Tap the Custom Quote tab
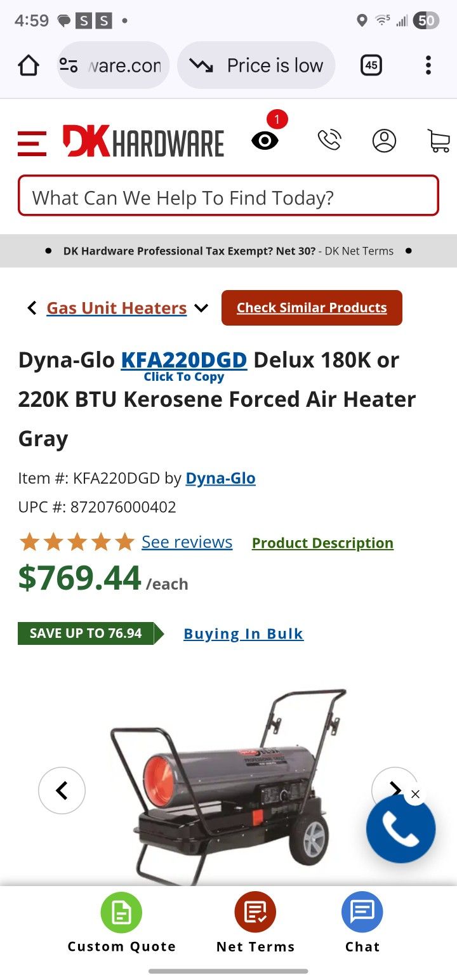The height and width of the screenshot is (980, 457). [121, 923]
